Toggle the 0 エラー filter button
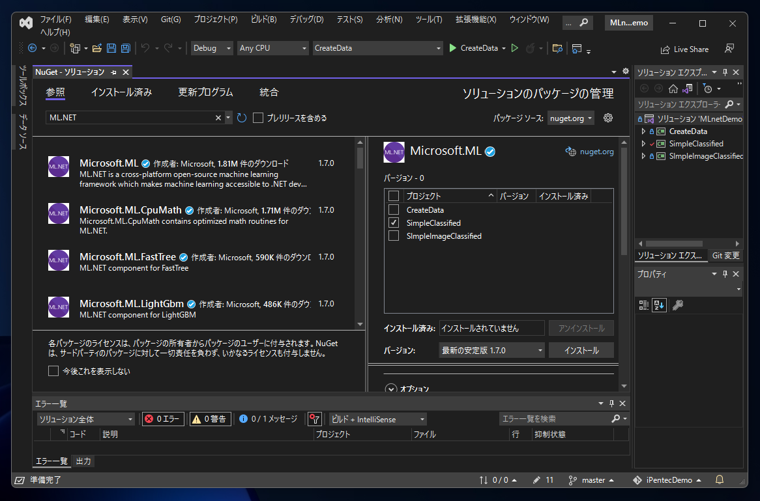Screen dimensions: 760x501 tap(163, 419)
